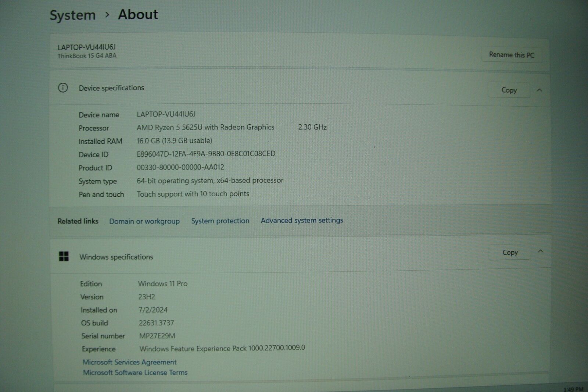Click the Serial number label
This screenshot has width=588, height=392.
click(103, 336)
